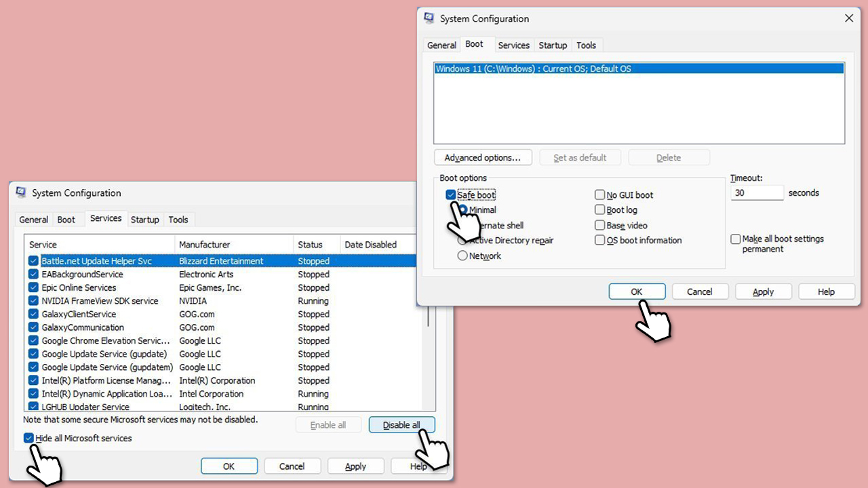Click the Advanced options button
Viewport: 868px width, 488px height.
click(483, 158)
